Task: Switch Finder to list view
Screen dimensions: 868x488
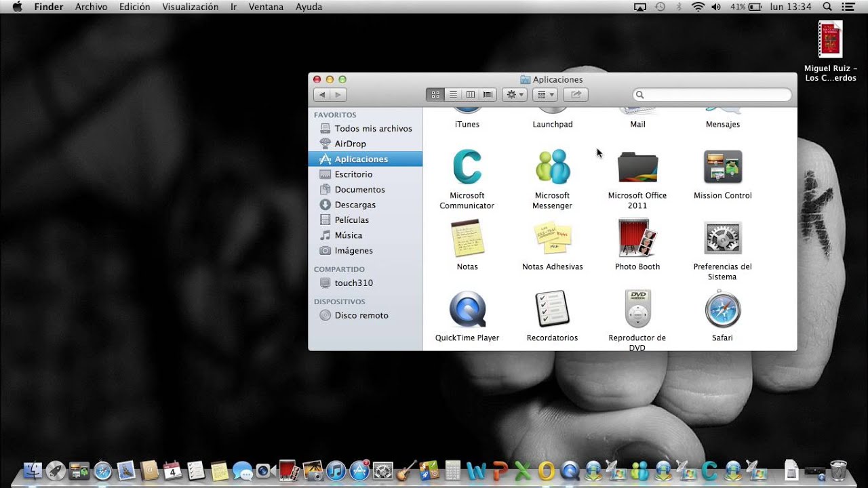Action: pyautogui.click(x=453, y=95)
